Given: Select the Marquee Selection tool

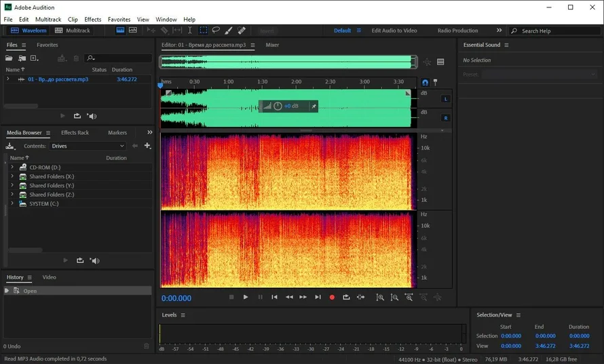Looking at the screenshot, I should (203, 31).
